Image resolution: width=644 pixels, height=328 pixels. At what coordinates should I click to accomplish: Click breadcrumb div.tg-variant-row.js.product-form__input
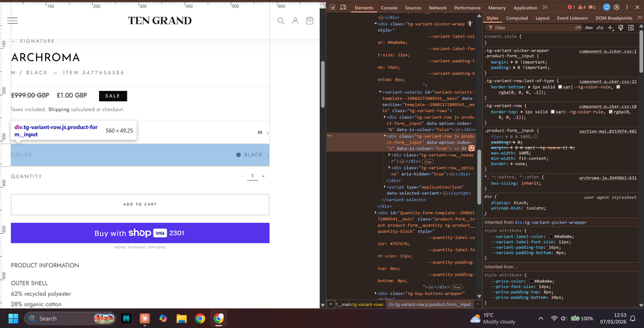coord(430,305)
